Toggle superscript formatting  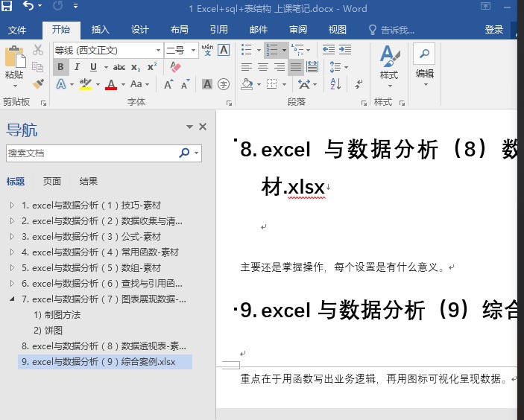click(x=152, y=67)
